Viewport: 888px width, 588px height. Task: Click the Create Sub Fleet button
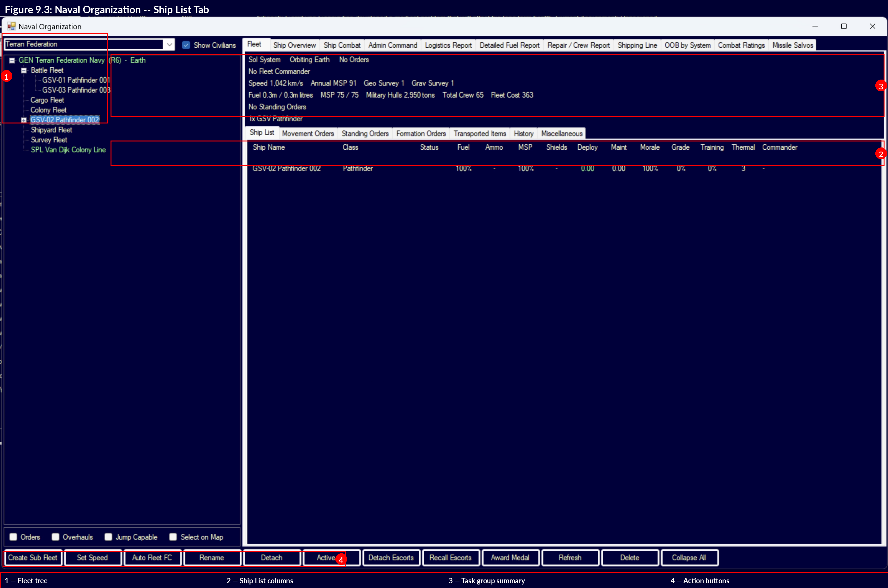[x=33, y=558]
